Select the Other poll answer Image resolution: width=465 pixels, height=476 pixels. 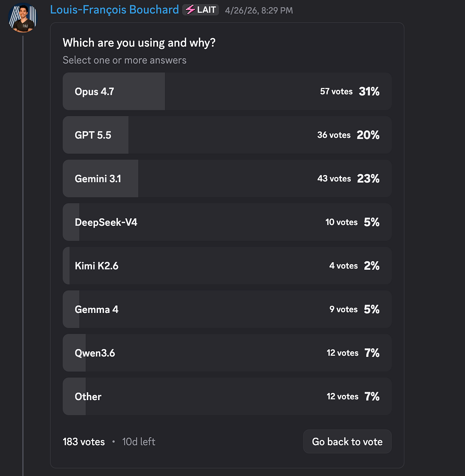[227, 397]
